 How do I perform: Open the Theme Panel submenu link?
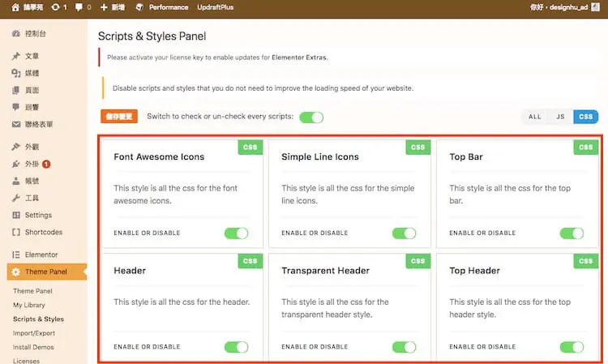pyautogui.click(x=32, y=291)
